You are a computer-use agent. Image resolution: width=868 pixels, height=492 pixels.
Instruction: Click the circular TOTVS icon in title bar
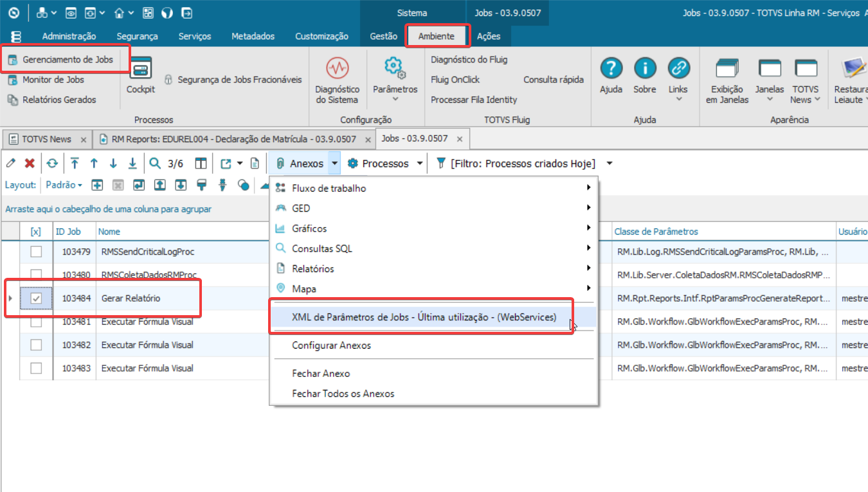tap(14, 13)
